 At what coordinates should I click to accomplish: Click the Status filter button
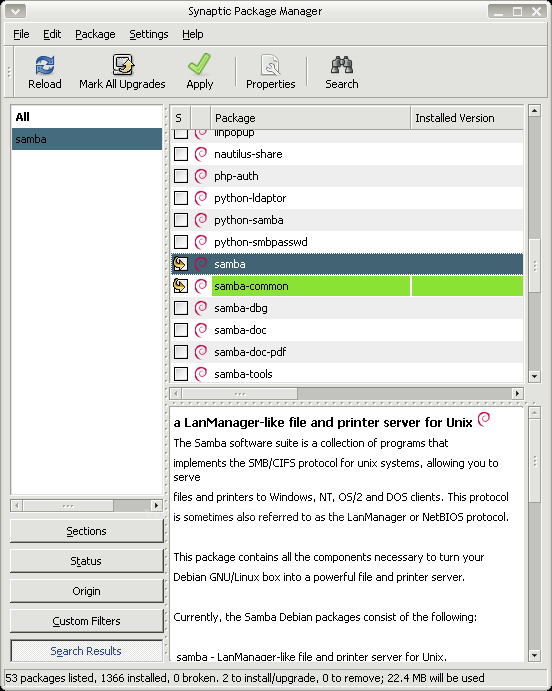[x=86, y=561]
